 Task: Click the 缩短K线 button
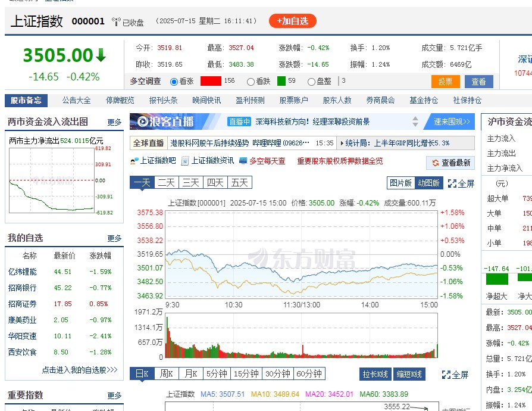(409, 374)
